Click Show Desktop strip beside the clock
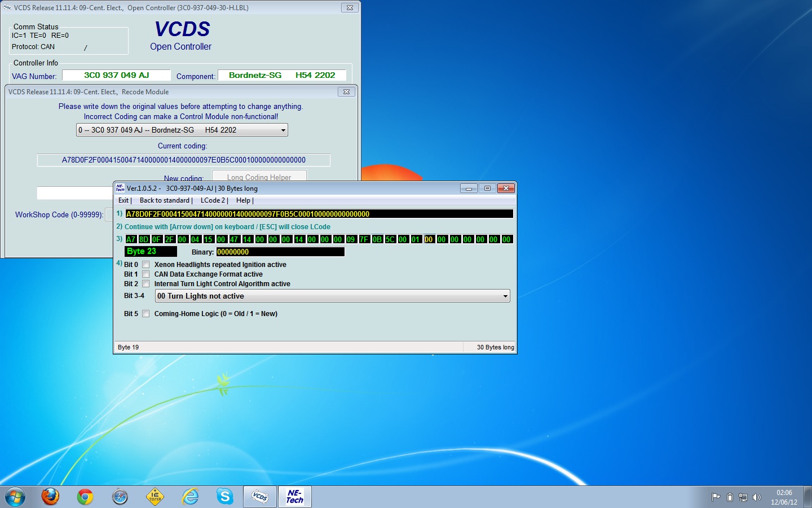 click(x=807, y=497)
